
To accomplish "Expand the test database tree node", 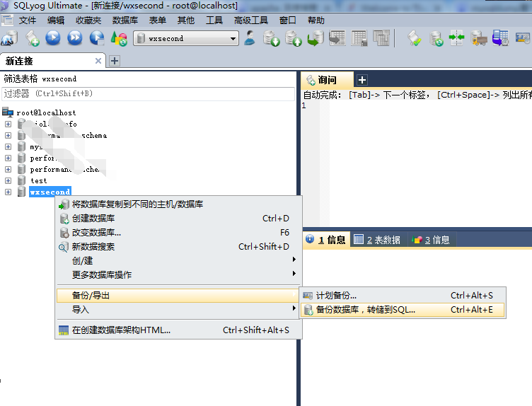I will point(8,181).
